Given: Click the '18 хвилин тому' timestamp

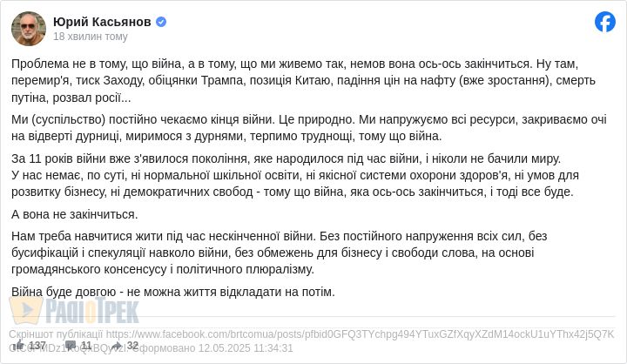Looking at the screenshot, I should [x=91, y=37].
